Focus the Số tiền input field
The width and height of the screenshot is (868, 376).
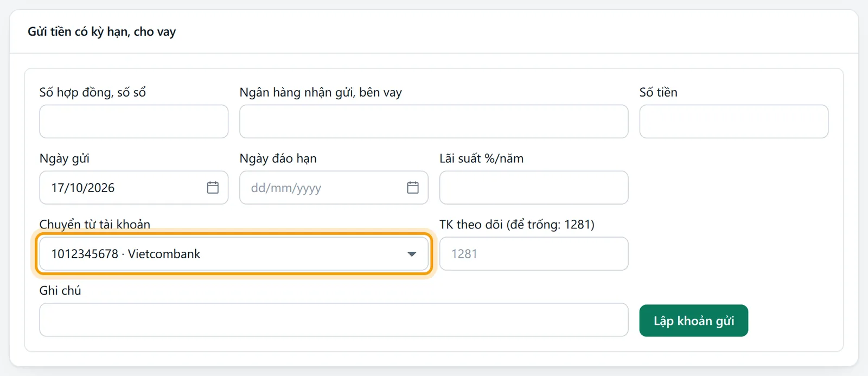pos(734,122)
